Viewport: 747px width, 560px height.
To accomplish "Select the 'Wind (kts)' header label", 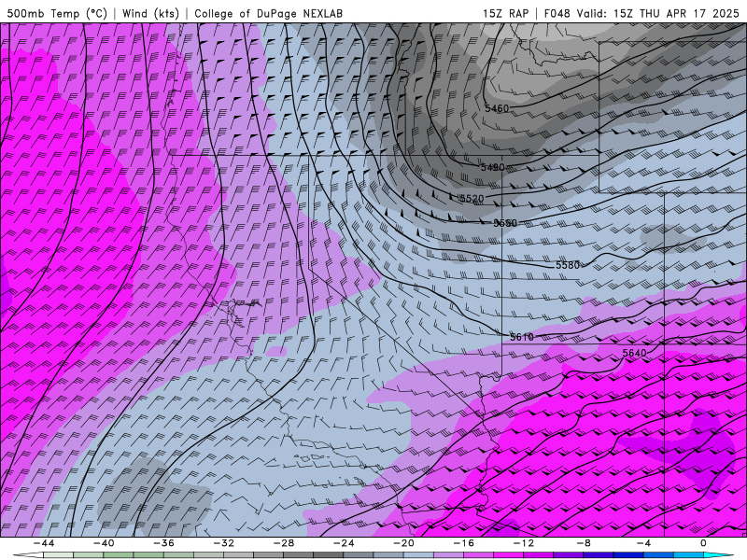I will coord(150,13).
